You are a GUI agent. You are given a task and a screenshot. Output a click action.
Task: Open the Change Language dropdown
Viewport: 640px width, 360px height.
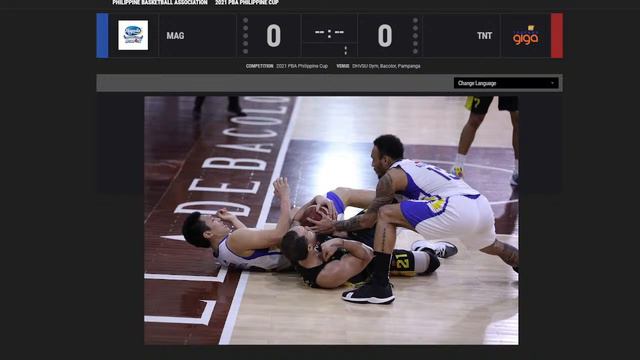506,83
